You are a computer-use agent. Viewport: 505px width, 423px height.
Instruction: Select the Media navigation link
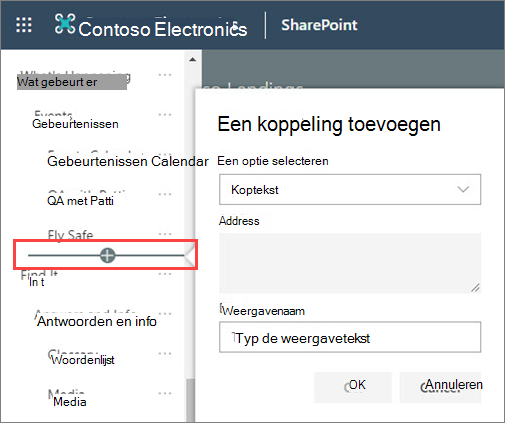(70, 402)
